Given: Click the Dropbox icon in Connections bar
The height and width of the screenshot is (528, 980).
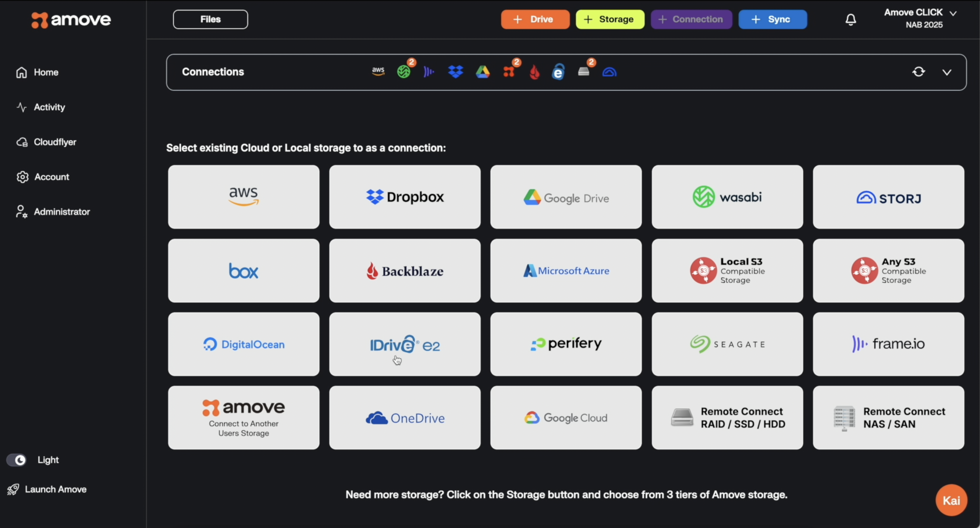Looking at the screenshot, I should tap(456, 71).
